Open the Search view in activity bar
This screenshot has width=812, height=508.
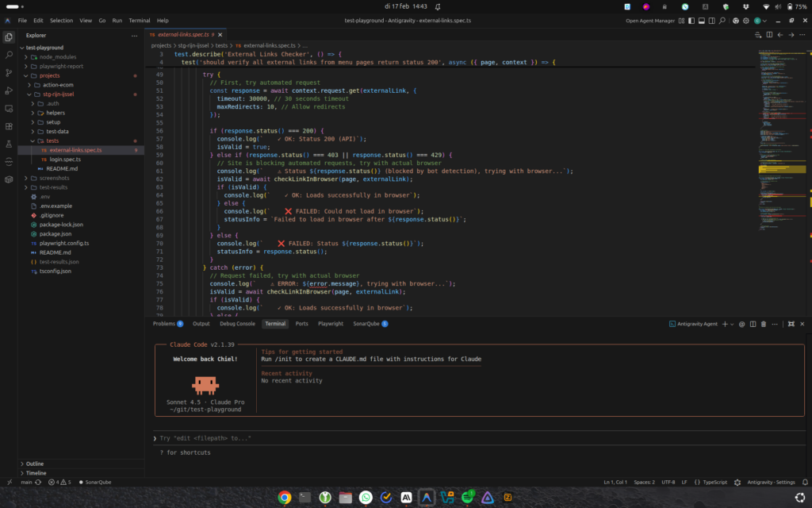[x=9, y=55]
